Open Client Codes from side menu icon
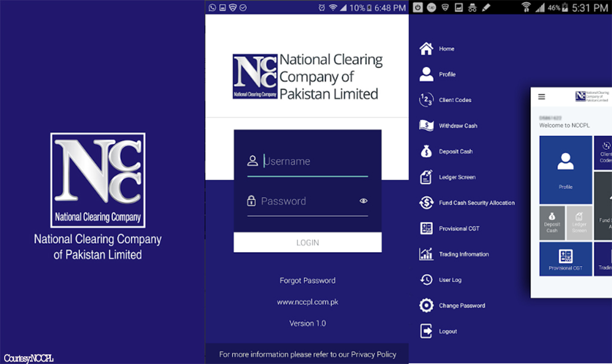 pos(426,100)
